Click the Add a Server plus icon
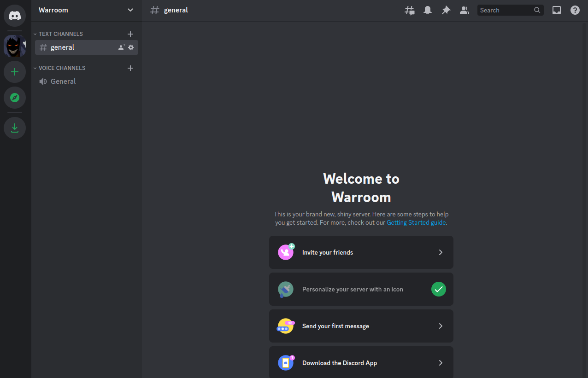 click(15, 72)
